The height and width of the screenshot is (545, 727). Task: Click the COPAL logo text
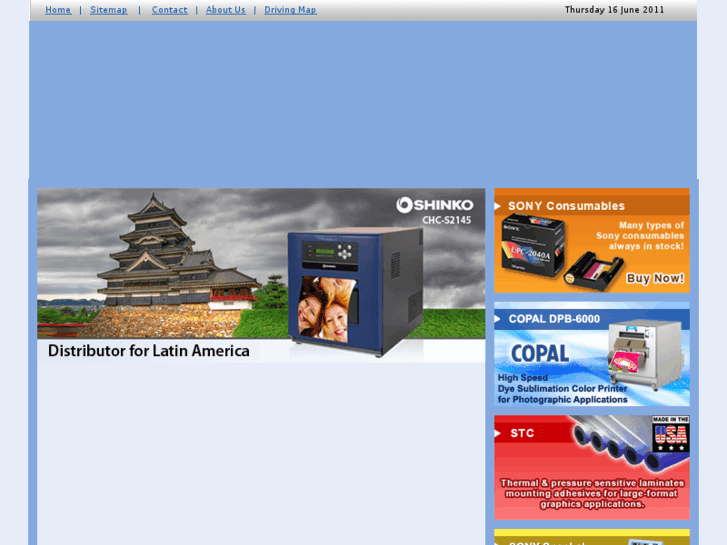tap(540, 354)
